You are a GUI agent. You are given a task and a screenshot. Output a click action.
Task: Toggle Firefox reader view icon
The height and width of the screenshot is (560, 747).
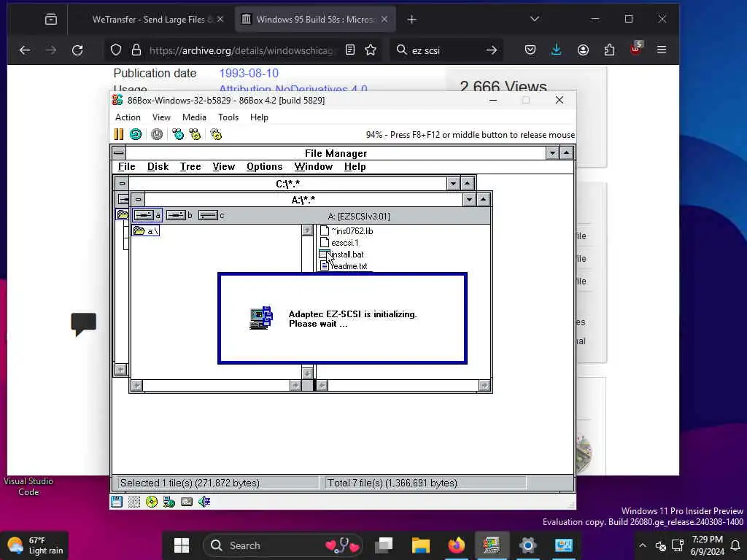[x=350, y=50]
